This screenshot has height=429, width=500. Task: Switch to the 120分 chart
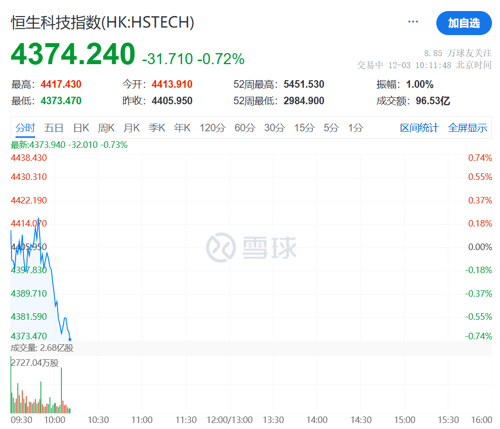(212, 128)
